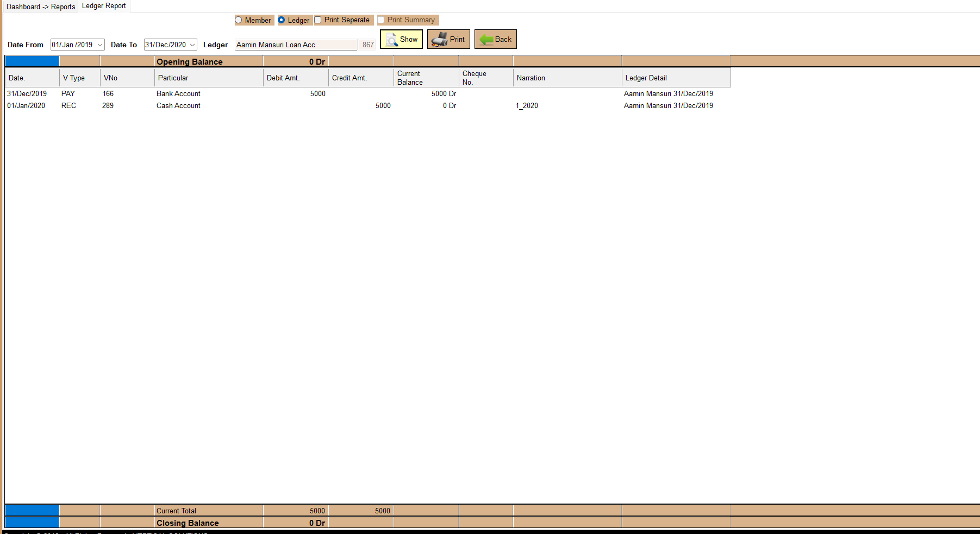The image size is (980, 534).
Task: Click the Print button label
Action: [457, 40]
